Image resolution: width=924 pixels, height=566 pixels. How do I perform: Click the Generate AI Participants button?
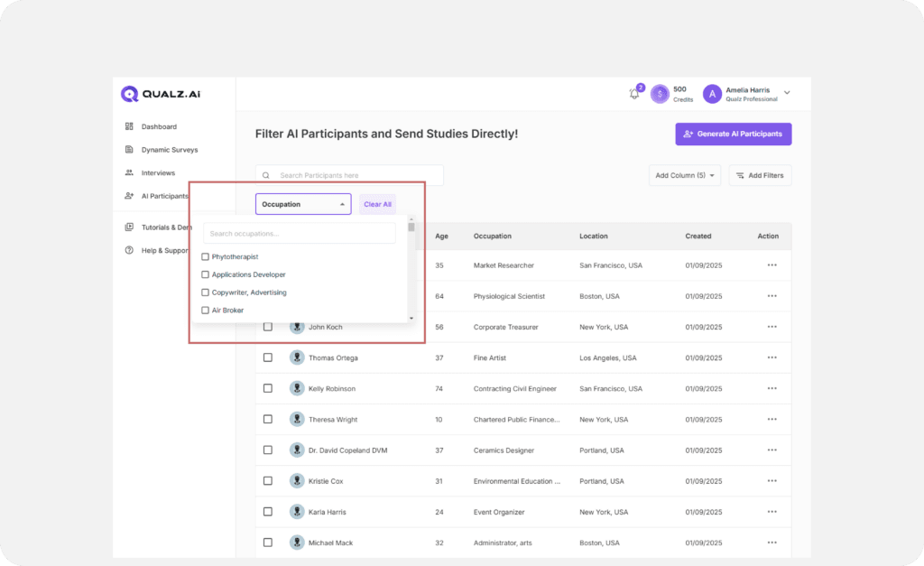tap(733, 134)
